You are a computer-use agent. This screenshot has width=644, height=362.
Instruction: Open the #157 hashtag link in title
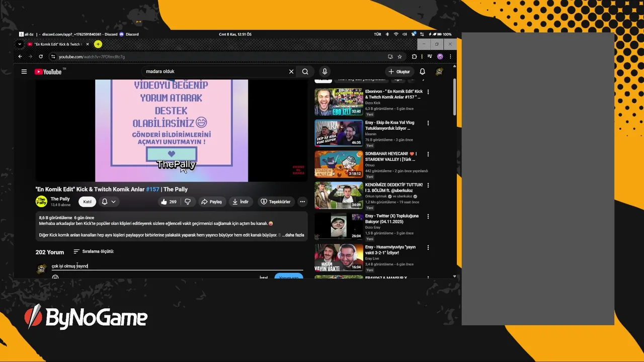pos(152,189)
